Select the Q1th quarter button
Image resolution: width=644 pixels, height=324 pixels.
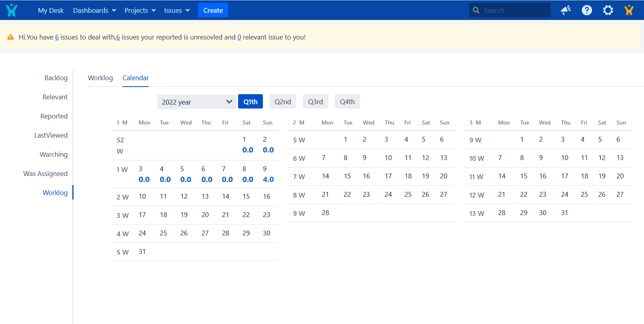250,102
